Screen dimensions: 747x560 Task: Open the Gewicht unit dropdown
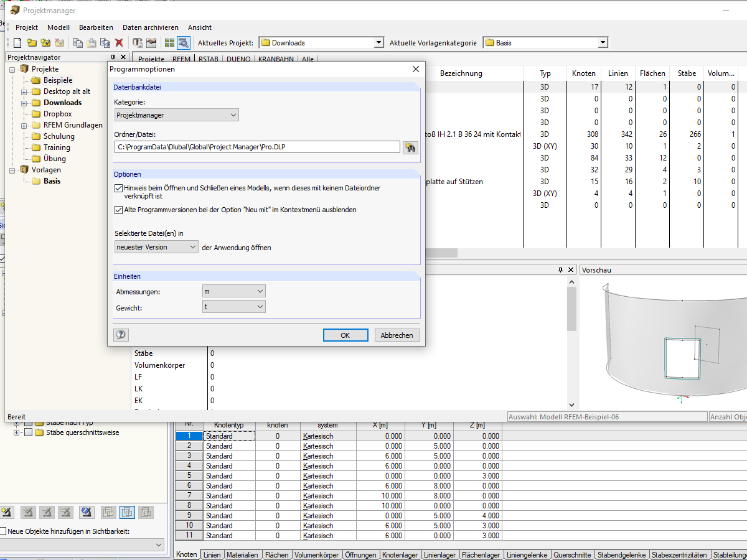(x=234, y=307)
